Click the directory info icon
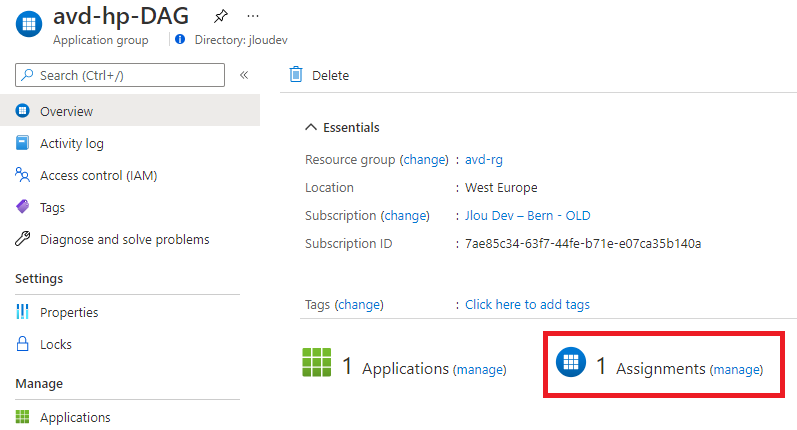Viewport: 797px width, 430px height. [x=180, y=39]
